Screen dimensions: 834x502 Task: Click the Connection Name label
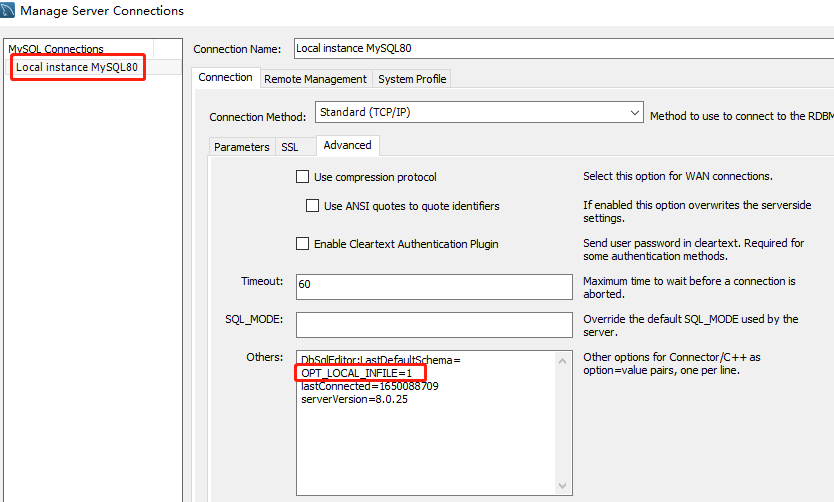pos(237,49)
